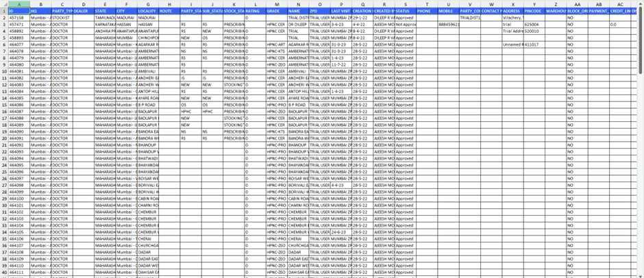This screenshot has width=644, height=278.
Task: Select the credit limit value 0.0 cell
Action: tap(619, 24)
